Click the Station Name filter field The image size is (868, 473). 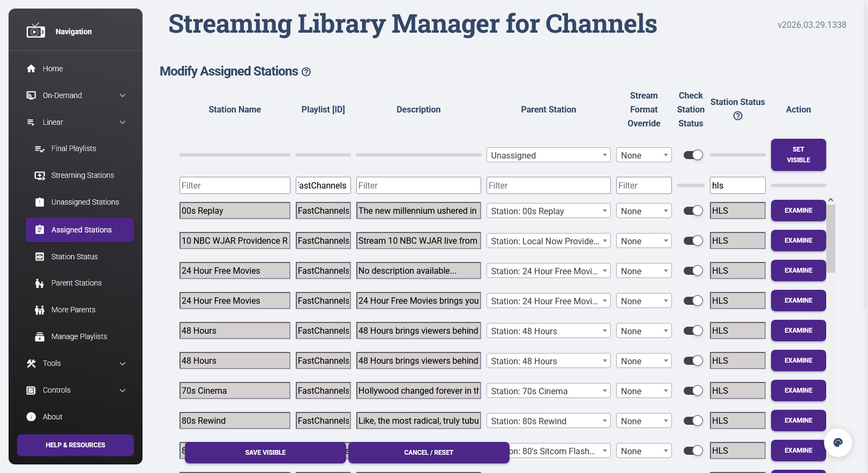coord(235,185)
